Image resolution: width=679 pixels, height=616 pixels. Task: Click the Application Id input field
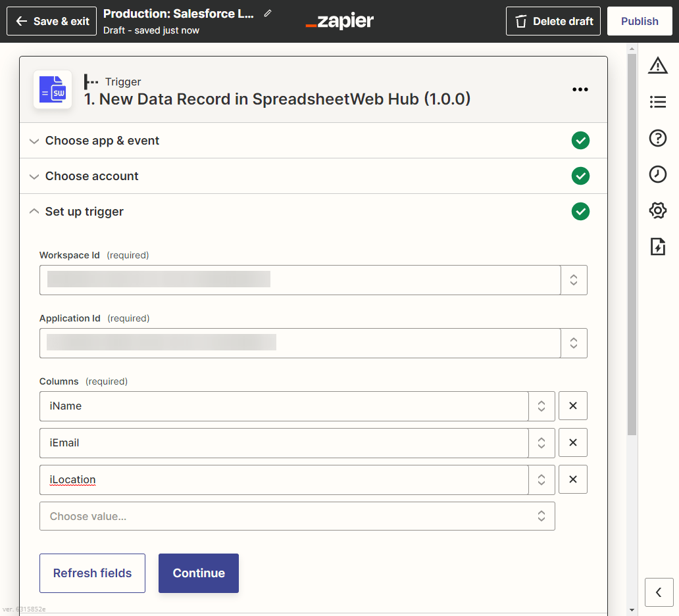coord(300,343)
